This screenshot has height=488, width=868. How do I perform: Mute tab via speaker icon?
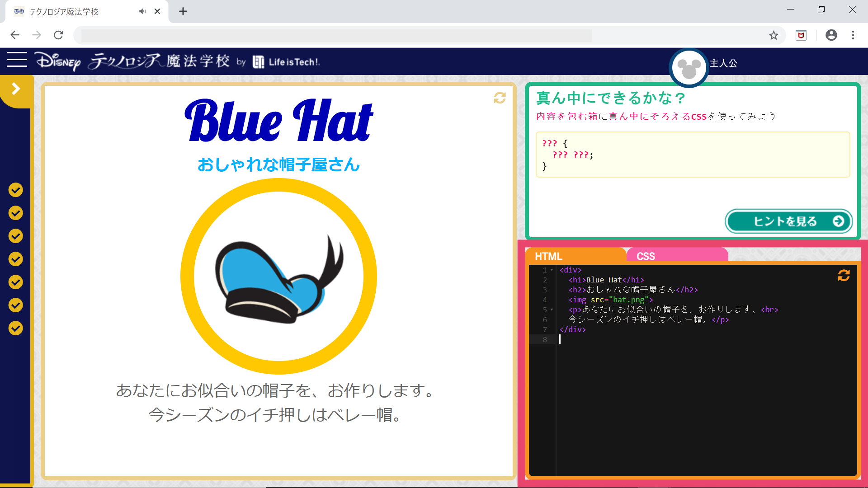(142, 11)
